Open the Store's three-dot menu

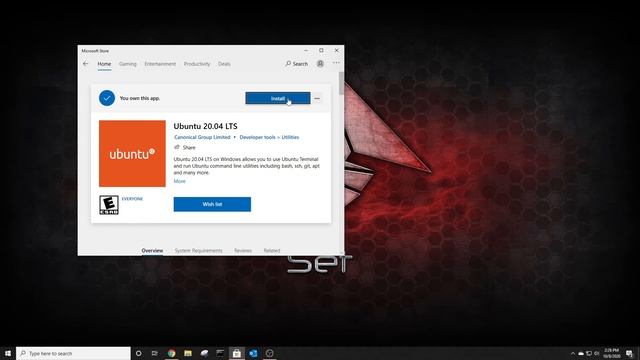336,63
